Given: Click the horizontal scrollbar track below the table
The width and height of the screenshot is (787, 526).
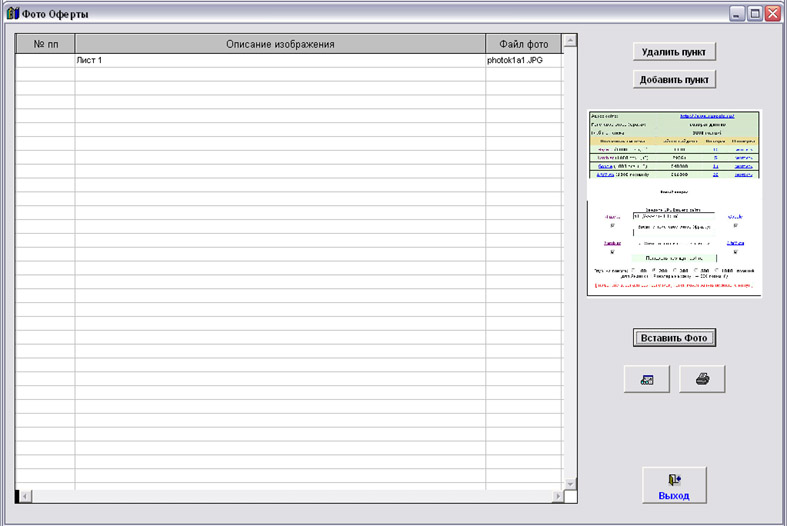Looking at the screenshot, I should [290, 496].
